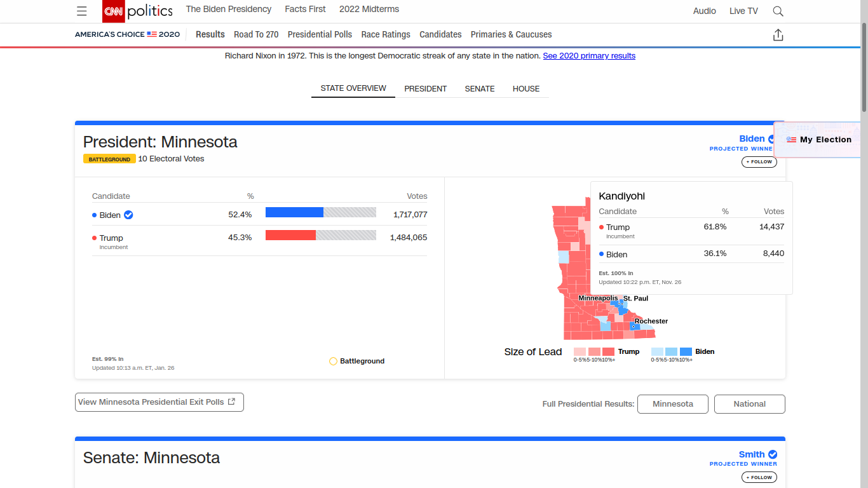Open Live TV link
The width and height of the screenshot is (868, 488).
(743, 11)
